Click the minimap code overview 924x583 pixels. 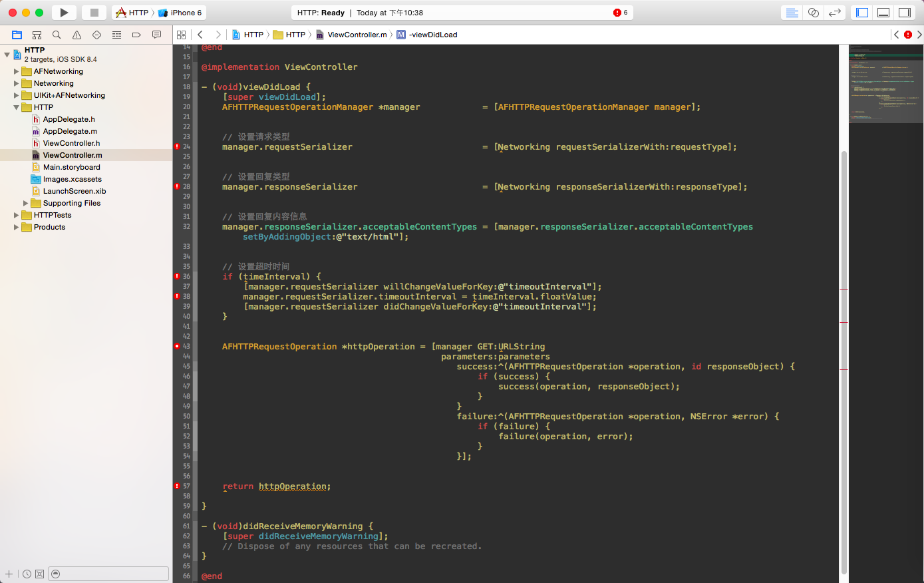pos(886,83)
